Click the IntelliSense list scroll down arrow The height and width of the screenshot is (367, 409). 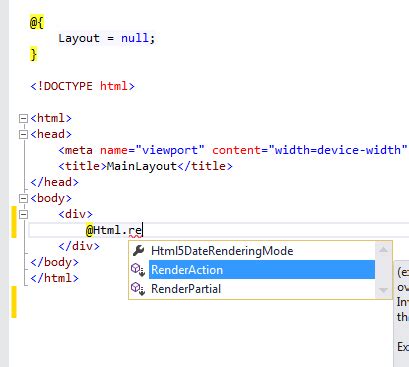(x=383, y=290)
